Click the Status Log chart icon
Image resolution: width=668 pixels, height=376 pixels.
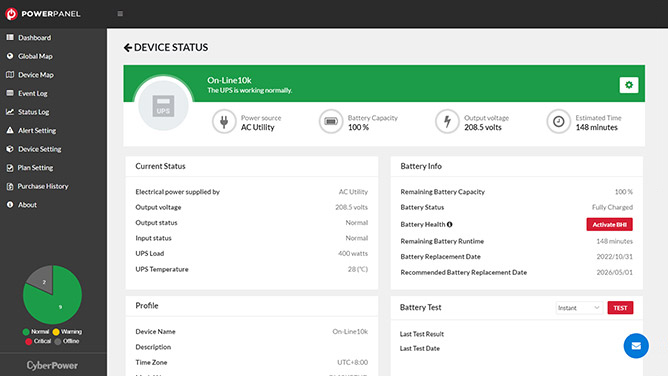pyautogui.click(x=10, y=112)
